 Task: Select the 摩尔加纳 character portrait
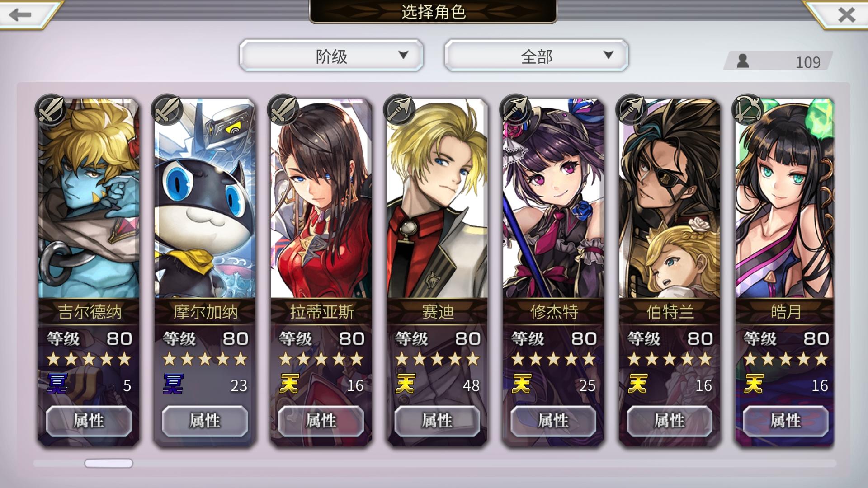pyautogui.click(x=205, y=199)
